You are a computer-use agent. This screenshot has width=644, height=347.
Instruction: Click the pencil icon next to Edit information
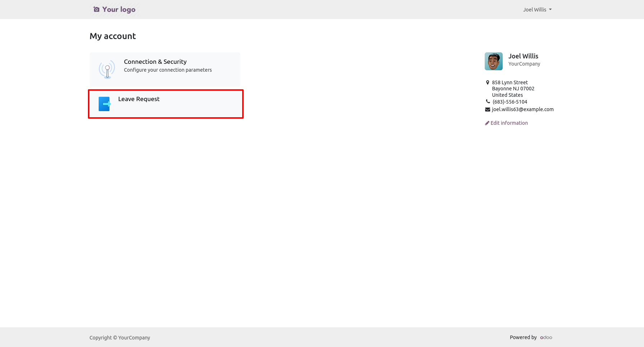coord(487,123)
